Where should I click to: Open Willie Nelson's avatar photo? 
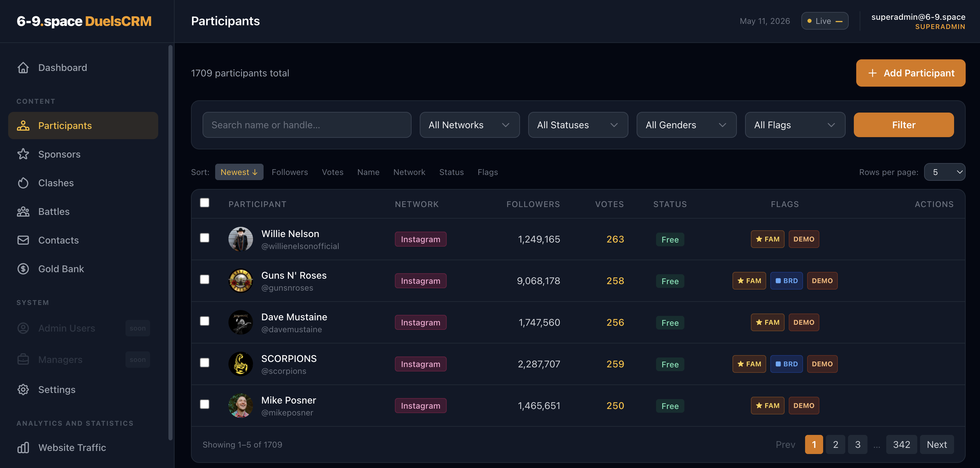click(x=240, y=239)
